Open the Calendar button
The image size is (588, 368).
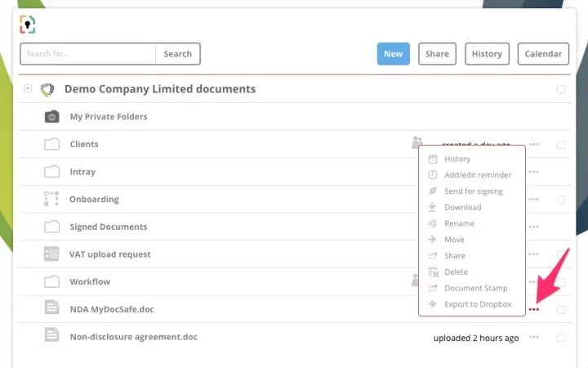click(543, 54)
